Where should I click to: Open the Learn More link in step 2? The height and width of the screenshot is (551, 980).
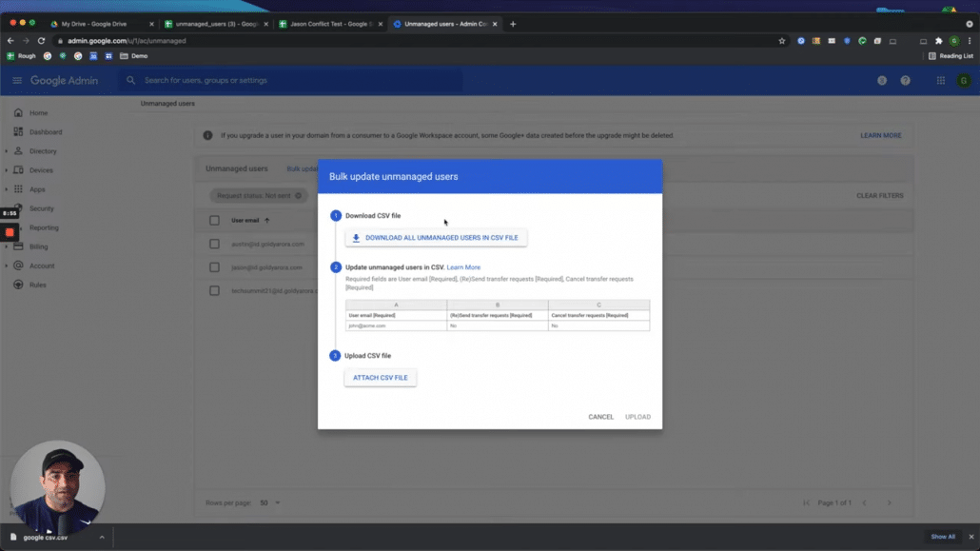463,267
